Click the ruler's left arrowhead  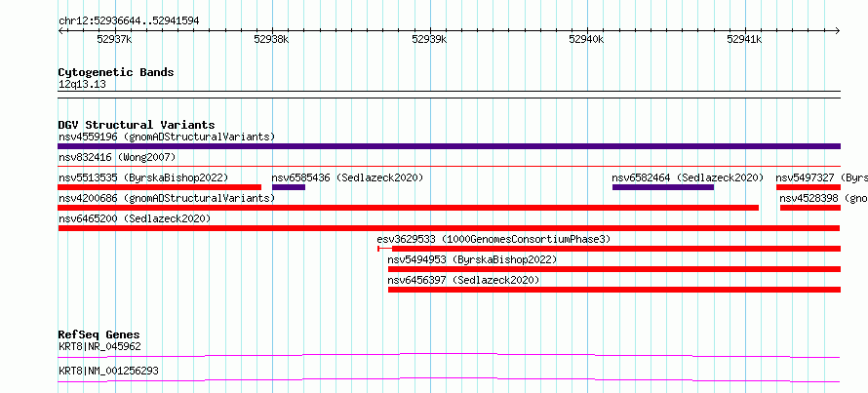(x=60, y=31)
